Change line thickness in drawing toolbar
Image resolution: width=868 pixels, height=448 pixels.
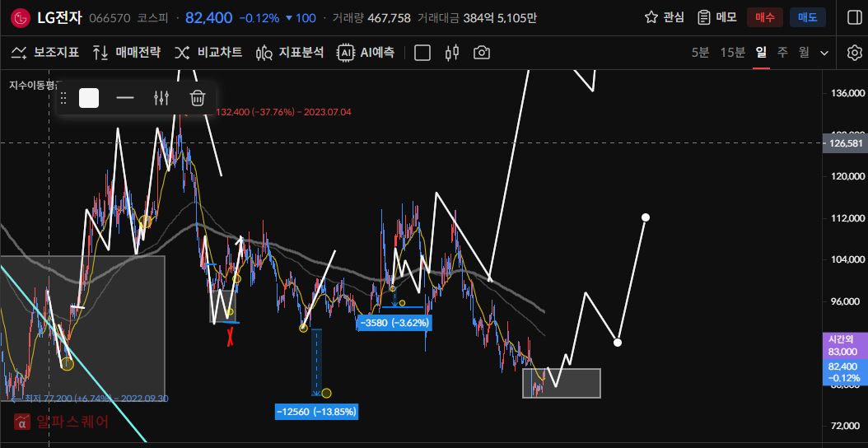tap(125, 99)
